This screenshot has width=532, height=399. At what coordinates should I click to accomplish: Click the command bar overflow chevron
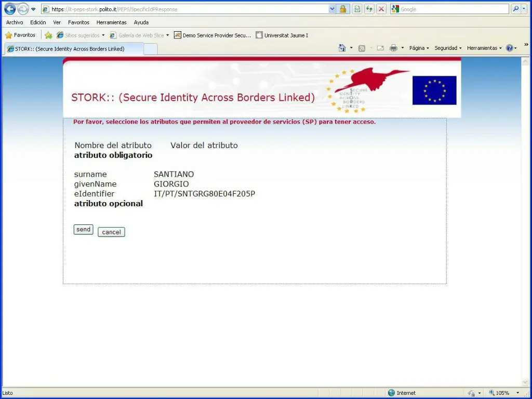click(x=526, y=45)
